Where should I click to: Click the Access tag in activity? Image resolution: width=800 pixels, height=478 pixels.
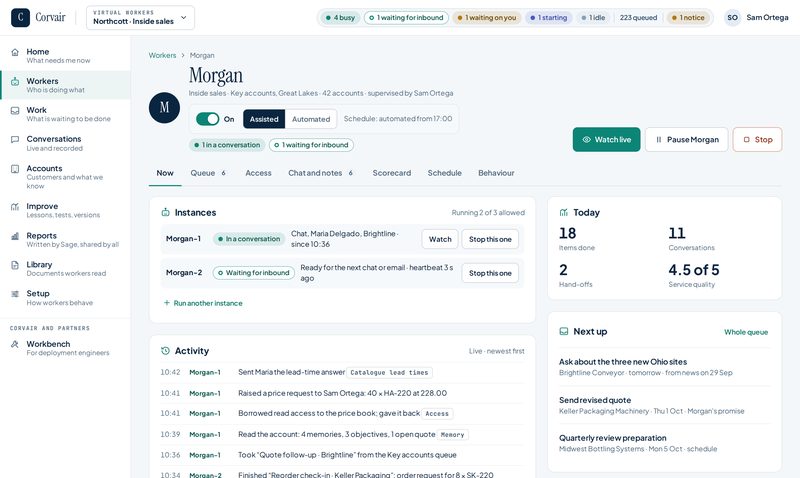(437, 414)
